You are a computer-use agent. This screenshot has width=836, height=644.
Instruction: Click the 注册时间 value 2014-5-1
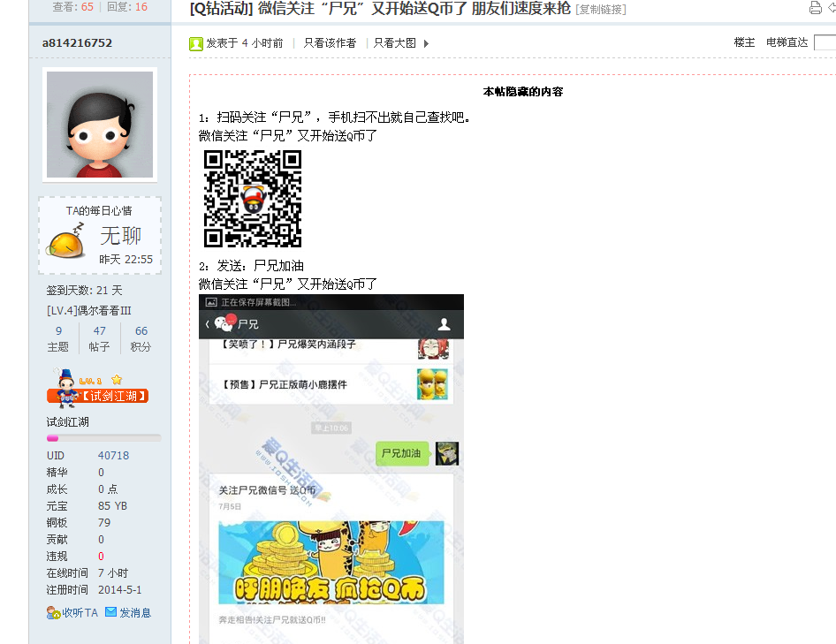(x=120, y=590)
